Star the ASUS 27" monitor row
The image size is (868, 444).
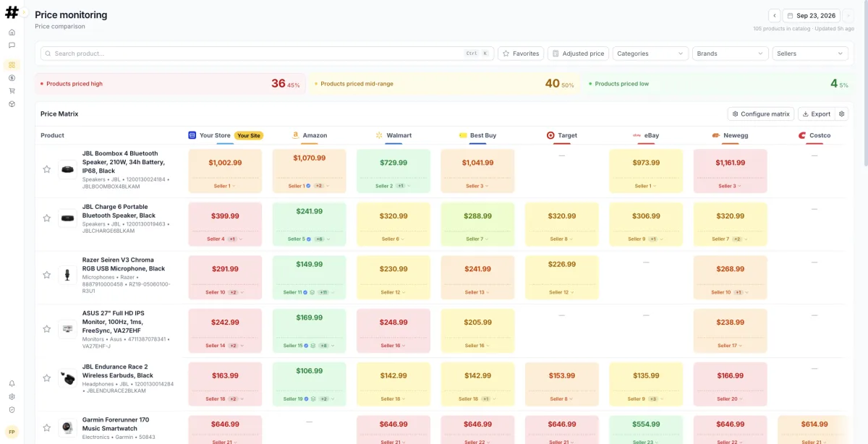tap(47, 329)
